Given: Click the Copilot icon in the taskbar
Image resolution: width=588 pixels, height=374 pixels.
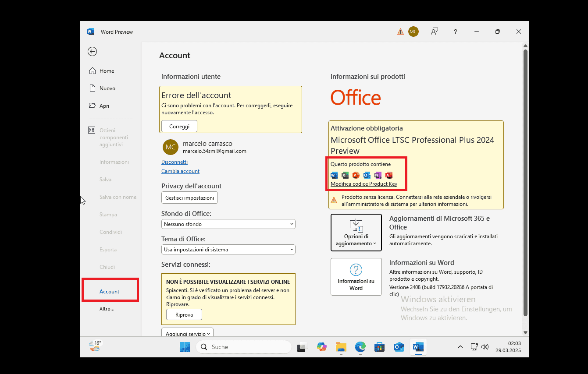Looking at the screenshot, I should coord(322,347).
